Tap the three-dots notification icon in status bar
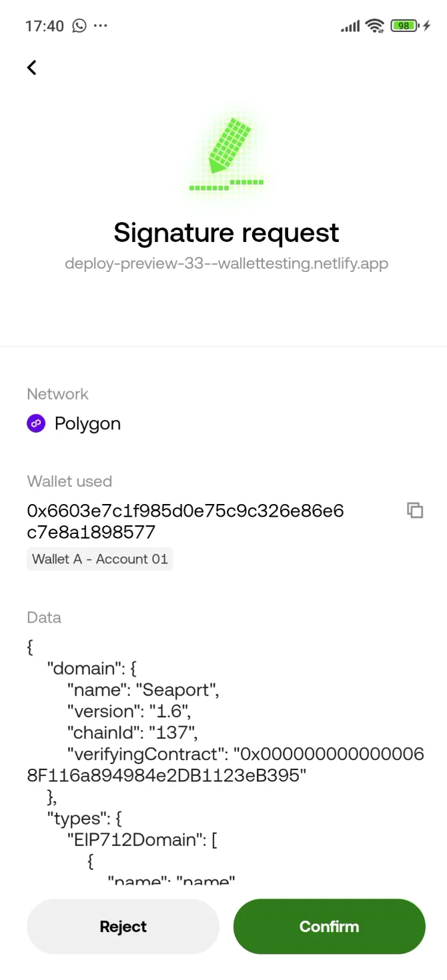 (101, 26)
